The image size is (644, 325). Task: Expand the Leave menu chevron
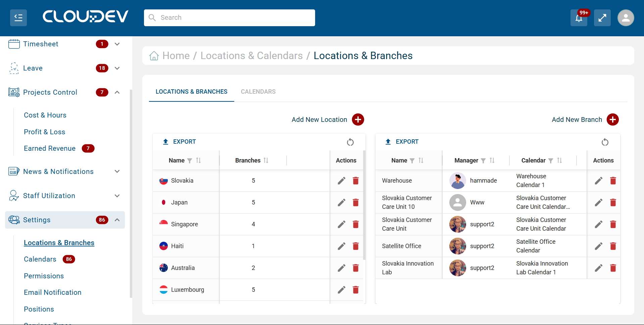(117, 68)
